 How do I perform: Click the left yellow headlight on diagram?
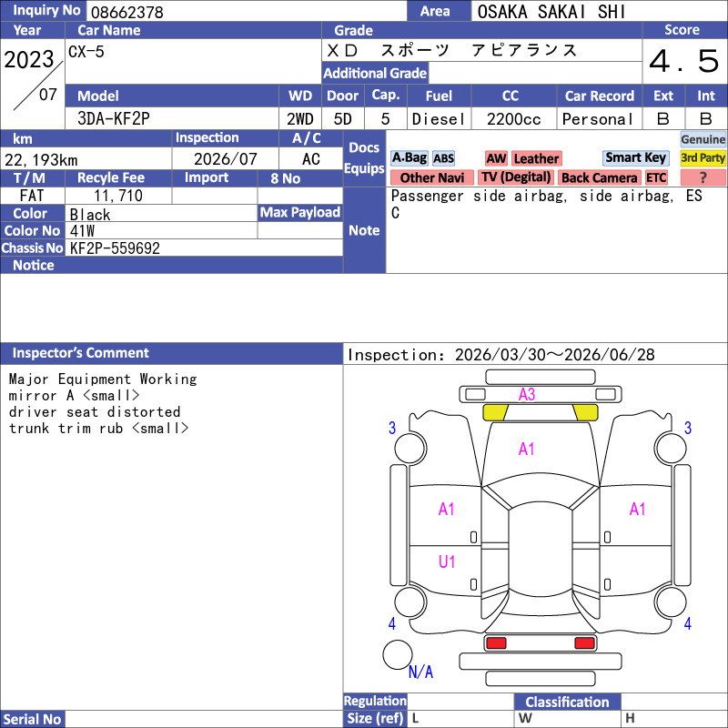point(495,412)
